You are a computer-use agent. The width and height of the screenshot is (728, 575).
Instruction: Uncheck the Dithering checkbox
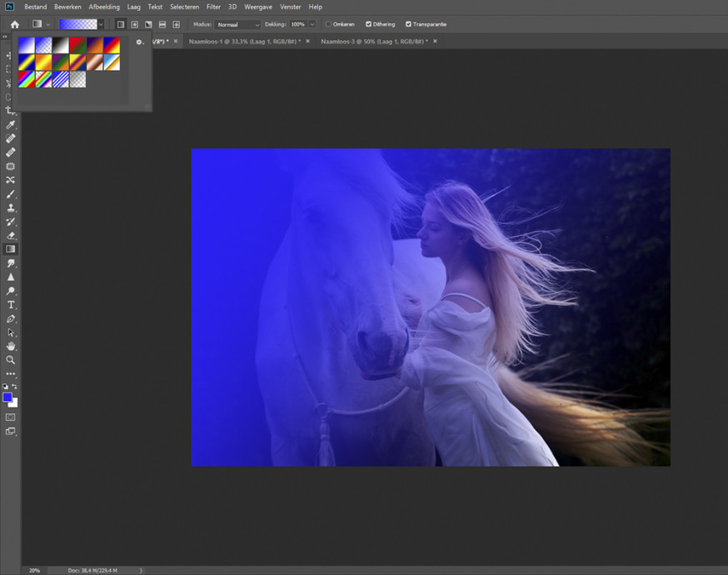click(369, 24)
